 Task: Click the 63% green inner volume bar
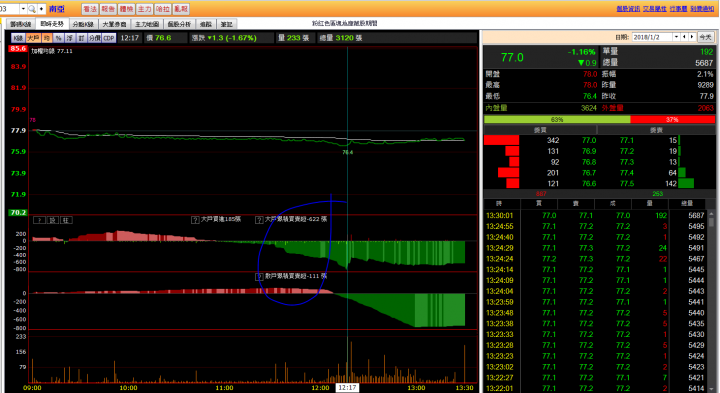557,119
